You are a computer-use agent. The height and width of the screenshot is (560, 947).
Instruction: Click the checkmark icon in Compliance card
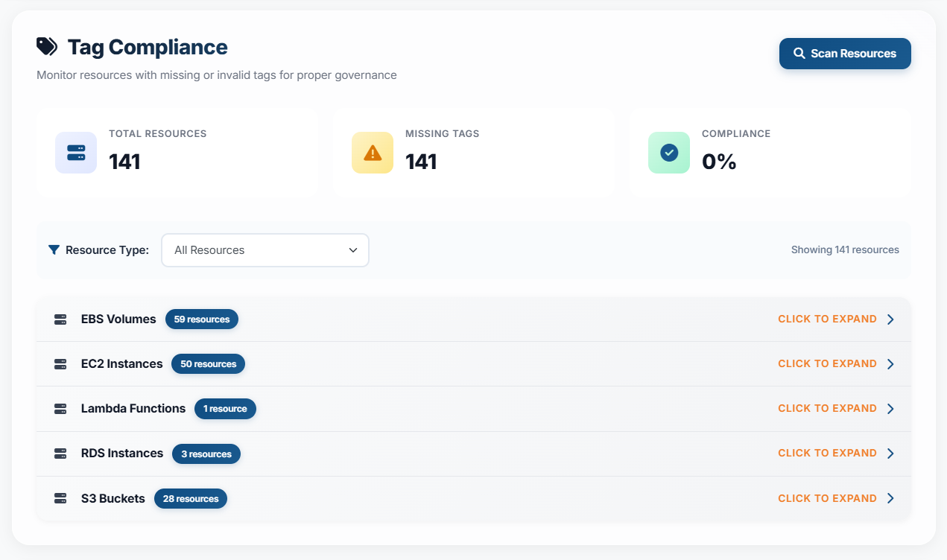tap(669, 153)
